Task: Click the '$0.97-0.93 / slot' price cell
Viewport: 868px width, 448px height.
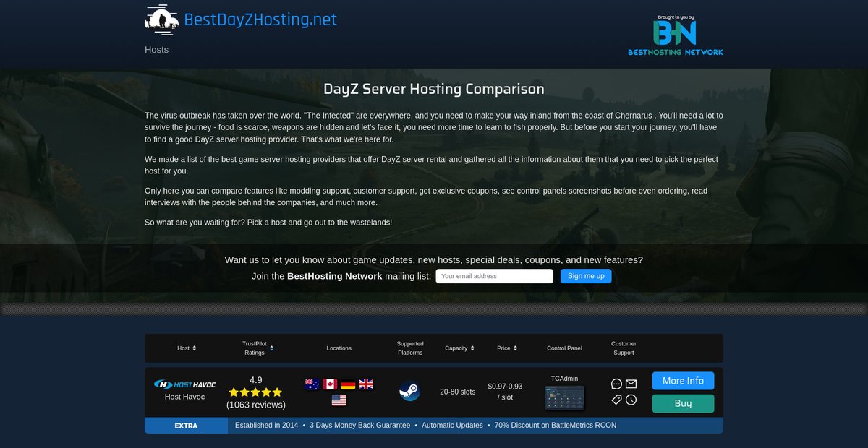Action: [505, 392]
